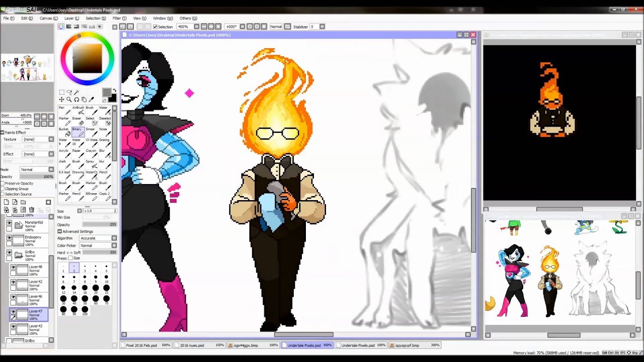Toggle the Selection checkbox in toolbar
The width and height of the screenshot is (644, 362).
coord(155,27)
